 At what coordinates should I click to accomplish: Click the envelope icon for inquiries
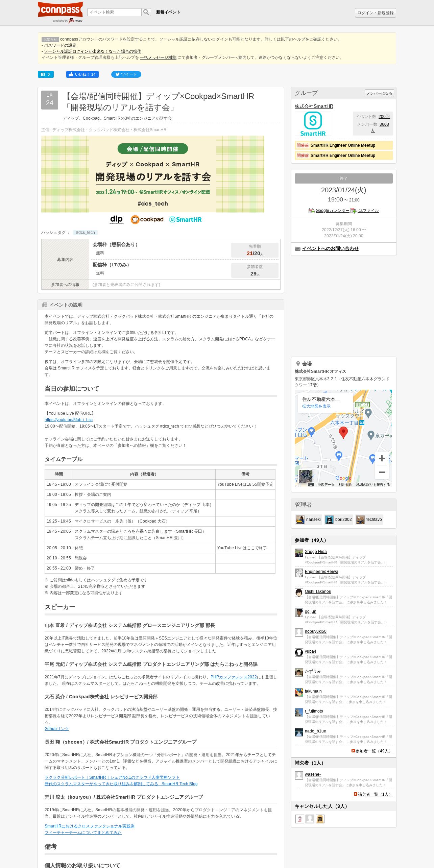(x=298, y=249)
